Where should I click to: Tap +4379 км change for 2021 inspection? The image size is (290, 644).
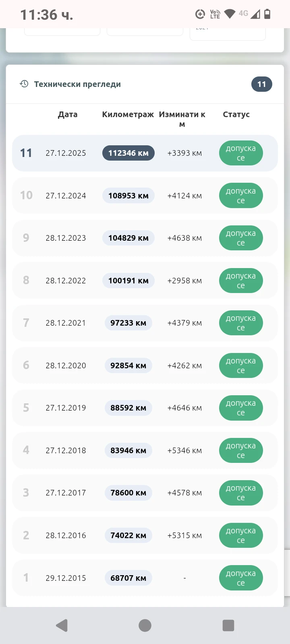pos(184,323)
